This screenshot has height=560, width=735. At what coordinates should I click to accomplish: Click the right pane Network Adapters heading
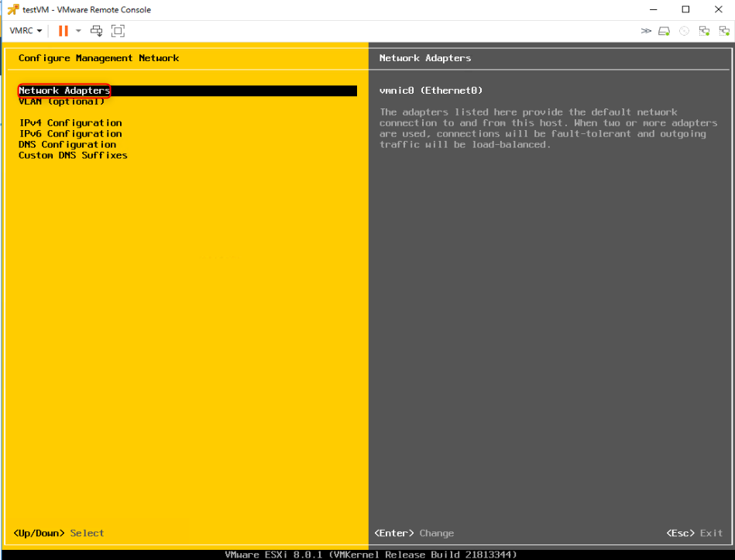pyautogui.click(x=425, y=58)
